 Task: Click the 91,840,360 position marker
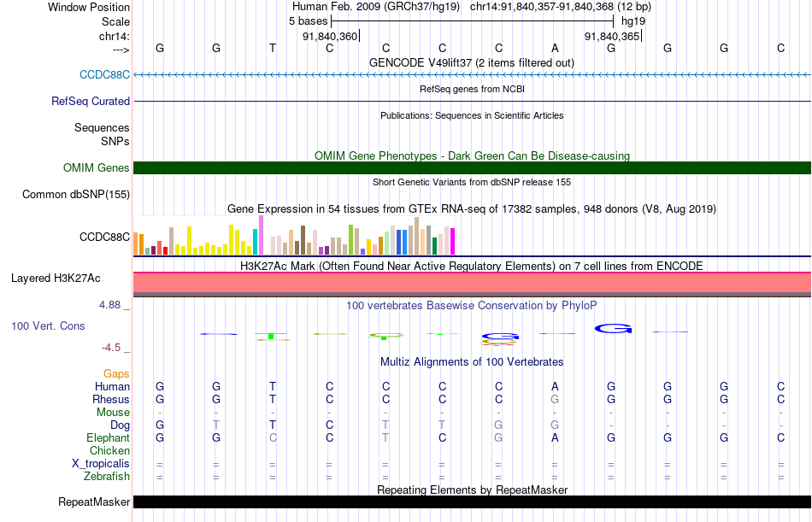tap(330, 36)
